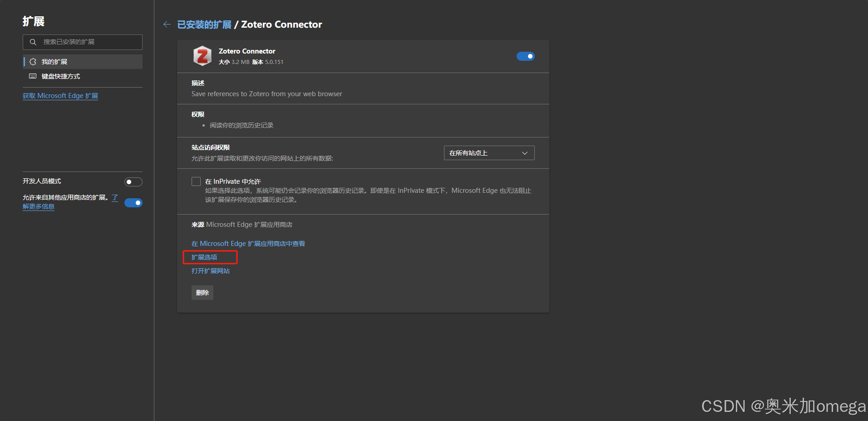Click the 删除 button

[202, 293]
